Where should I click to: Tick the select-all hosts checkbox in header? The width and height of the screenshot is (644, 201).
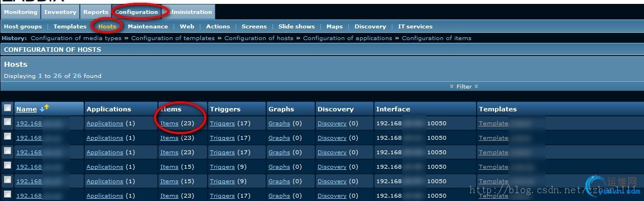(7, 109)
